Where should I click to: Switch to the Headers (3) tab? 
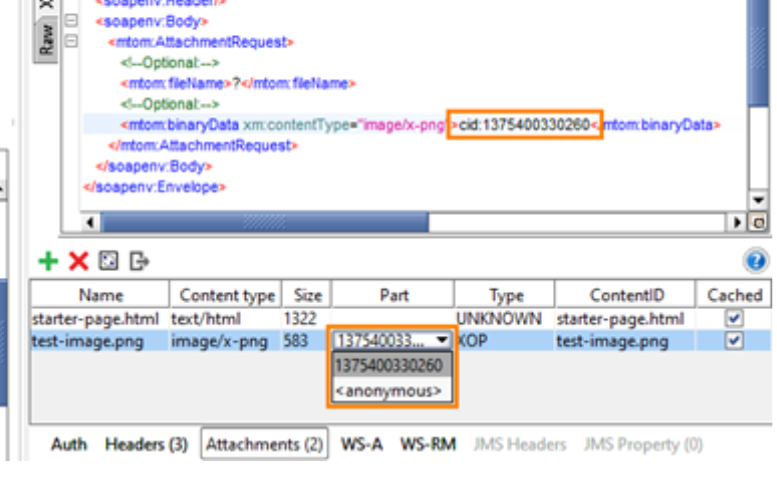(146, 444)
